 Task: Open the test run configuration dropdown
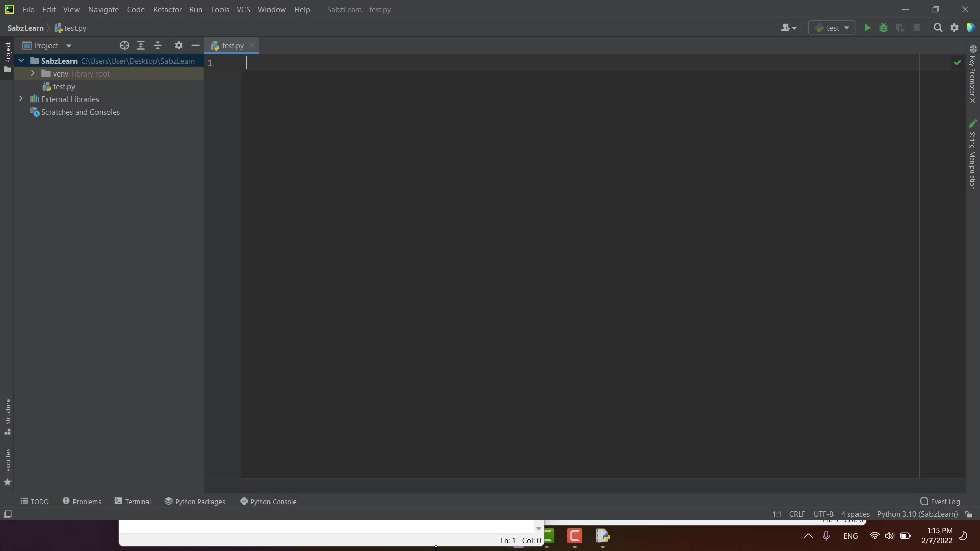click(832, 28)
